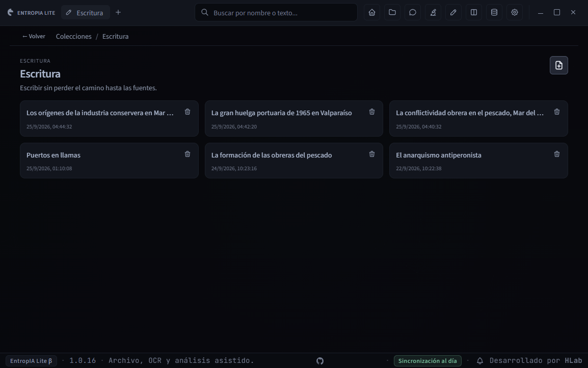
Task: Click timestamp '22/9/2026, 10:22:38'
Action: pos(418,168)
